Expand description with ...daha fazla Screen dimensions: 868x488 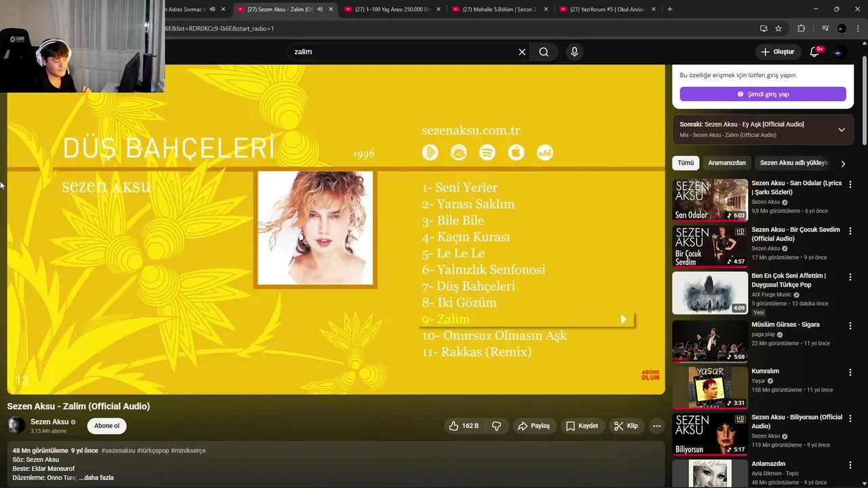point(96,478)
